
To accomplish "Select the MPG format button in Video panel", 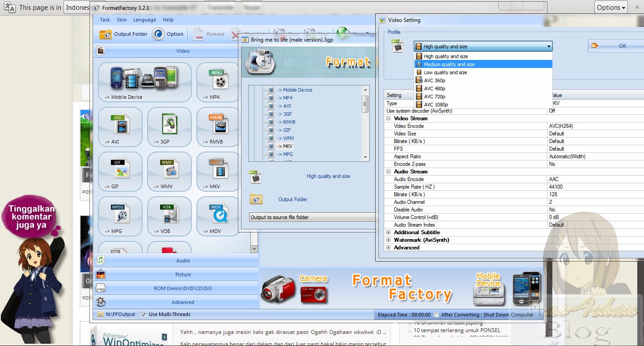I will tap(120, 216).
